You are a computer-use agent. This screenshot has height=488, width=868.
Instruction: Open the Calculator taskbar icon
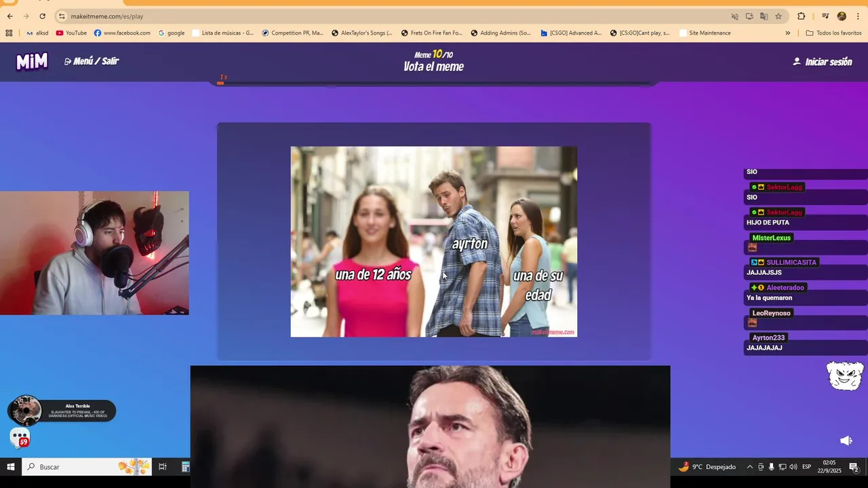pos(185,467)
